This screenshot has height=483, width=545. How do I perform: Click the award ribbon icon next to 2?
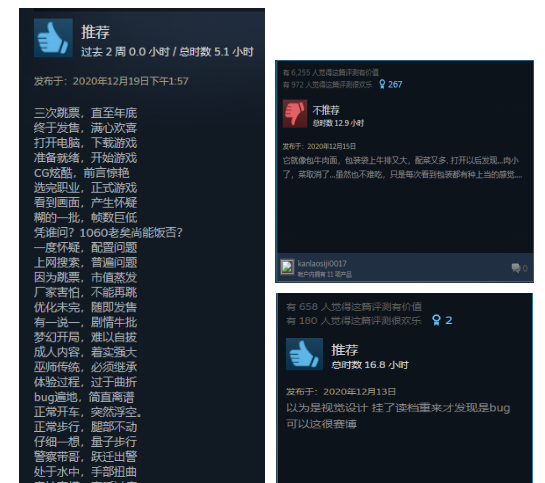pyautogui.click(x=436, y=320)
